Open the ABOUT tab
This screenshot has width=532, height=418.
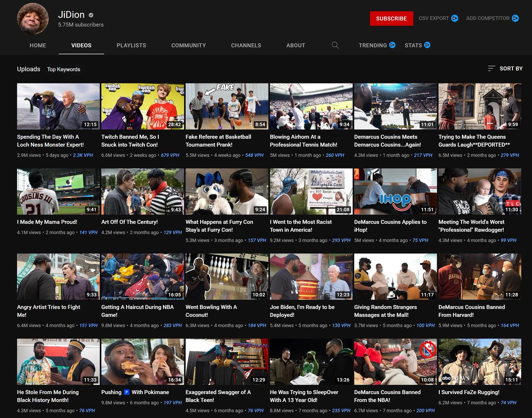[296, 45]
